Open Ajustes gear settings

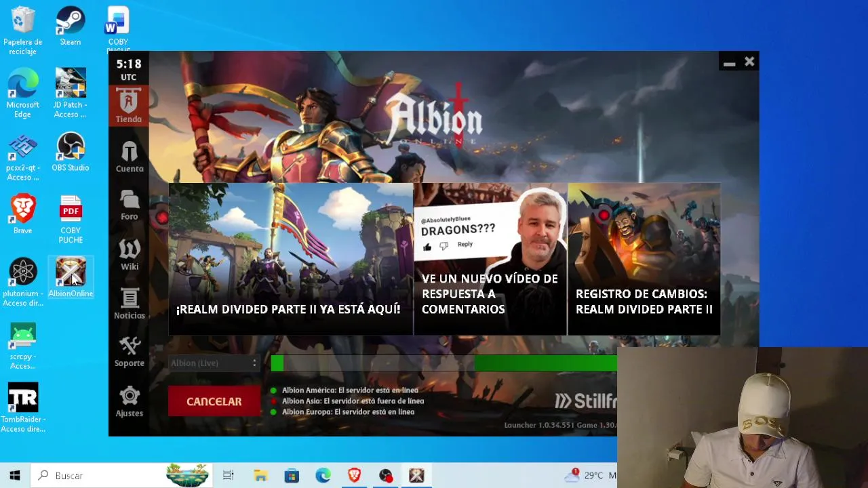tap(129, 401)
